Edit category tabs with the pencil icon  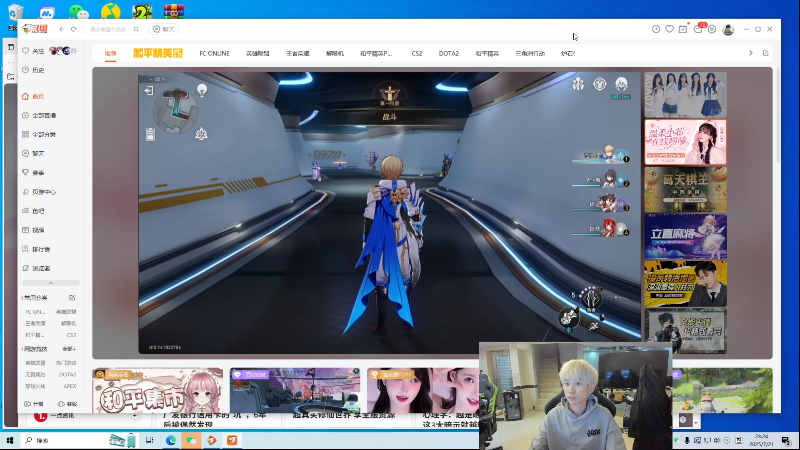(765, 53)
